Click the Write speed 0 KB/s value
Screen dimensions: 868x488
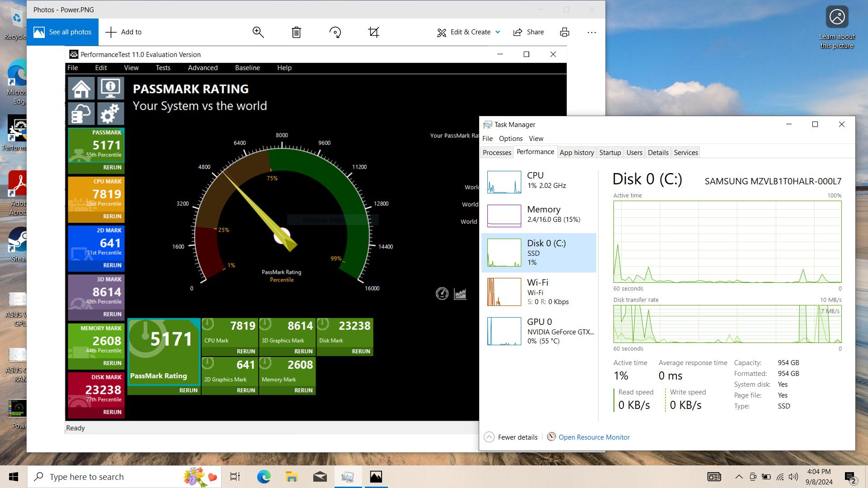coord(685,405)
